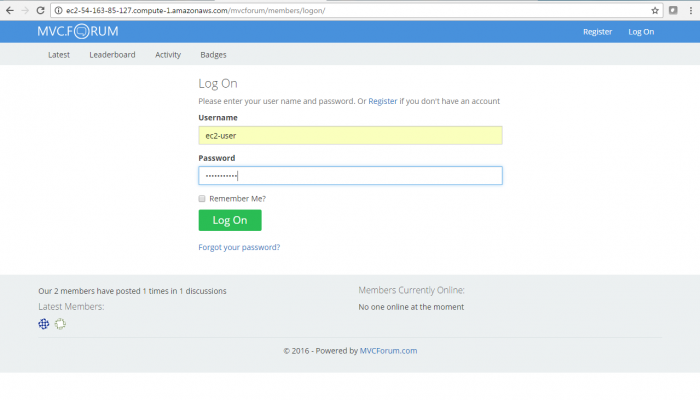Click the browser forward arrow

click(x=24, y=10)
